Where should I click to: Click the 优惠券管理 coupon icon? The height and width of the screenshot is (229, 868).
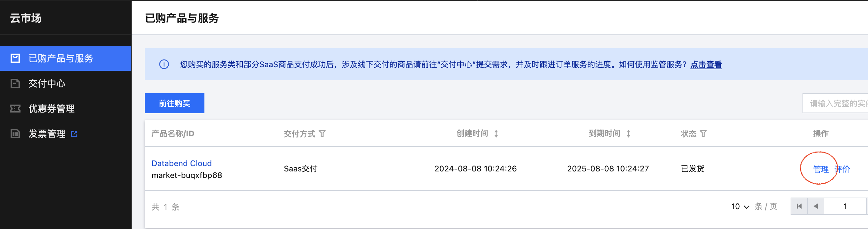point(15,109)
